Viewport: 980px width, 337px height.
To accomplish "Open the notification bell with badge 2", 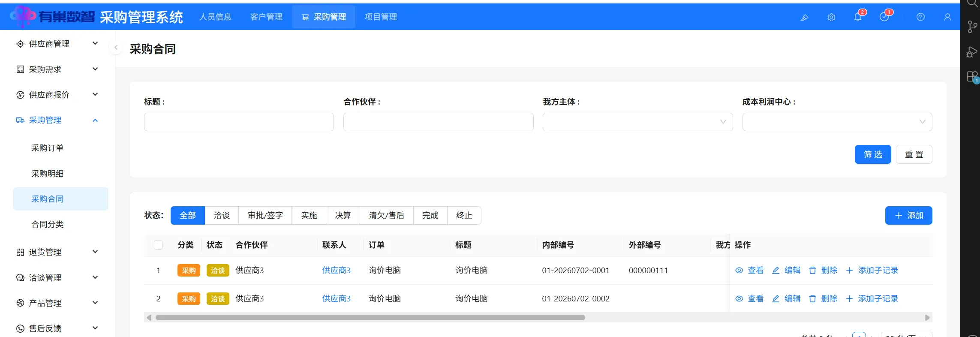I will point(858,17).
